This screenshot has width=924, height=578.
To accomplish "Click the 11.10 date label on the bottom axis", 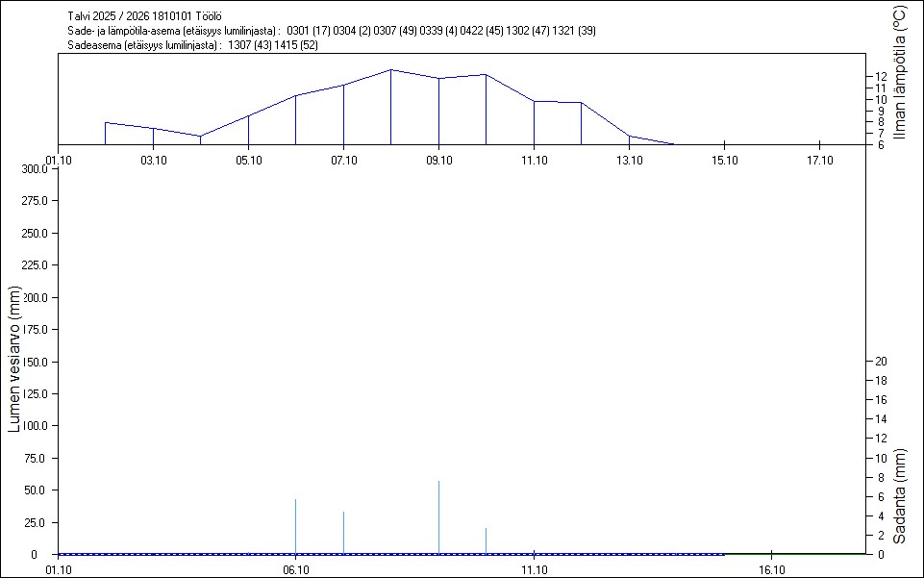I will [x=534, y=570].
